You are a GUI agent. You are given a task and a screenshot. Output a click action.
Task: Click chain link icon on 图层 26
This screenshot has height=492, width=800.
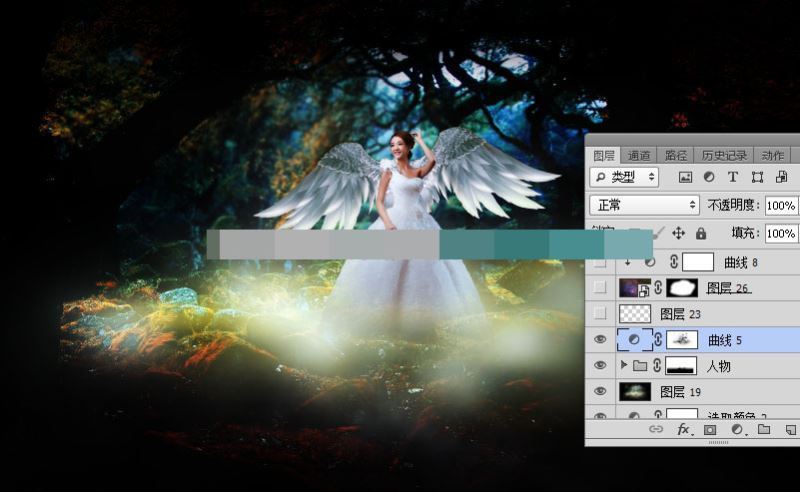coord(658,287)
